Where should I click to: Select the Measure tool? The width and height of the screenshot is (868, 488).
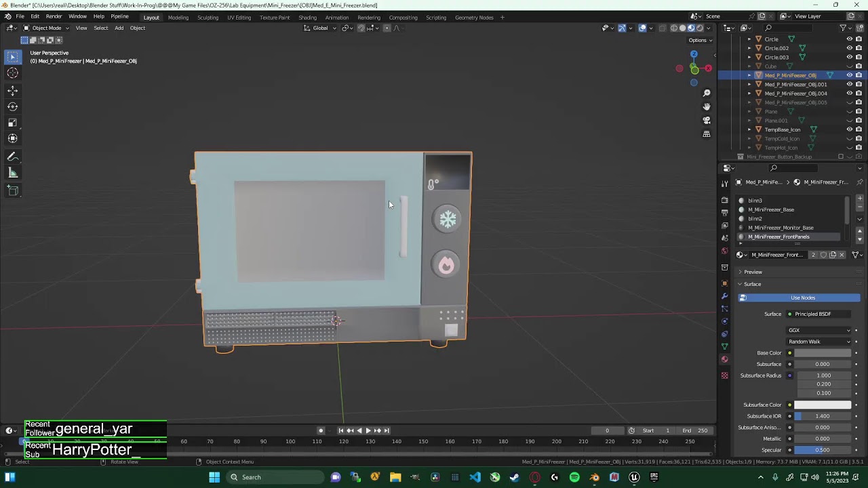tap(12, 173)
